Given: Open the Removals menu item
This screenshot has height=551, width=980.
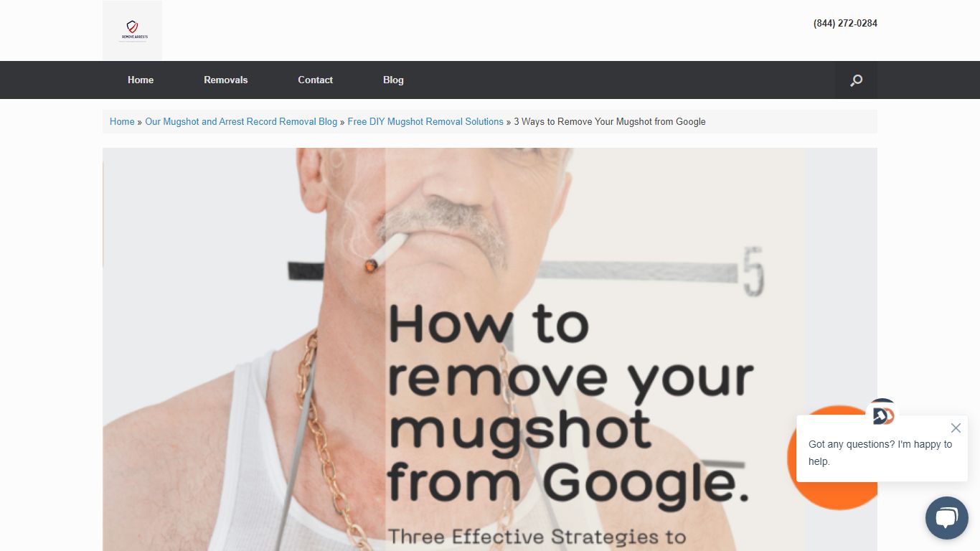Looking at the screenshot, I should click(225, 80).
